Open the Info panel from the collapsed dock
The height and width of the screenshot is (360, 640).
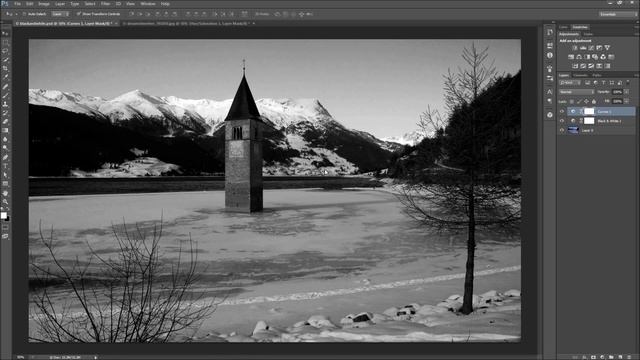click(550, 55)
